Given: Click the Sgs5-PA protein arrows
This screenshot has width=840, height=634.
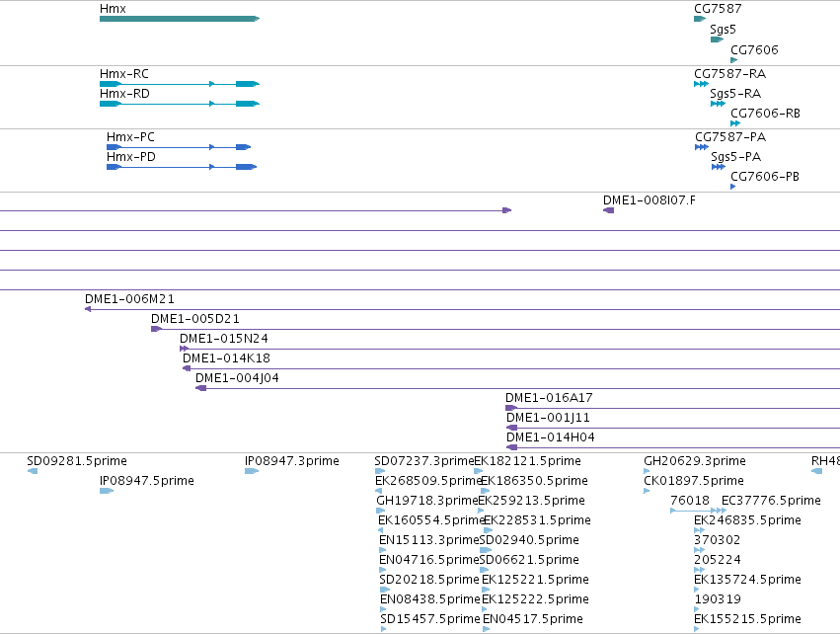Looking at the screenshot, I should tap(719, 167).
